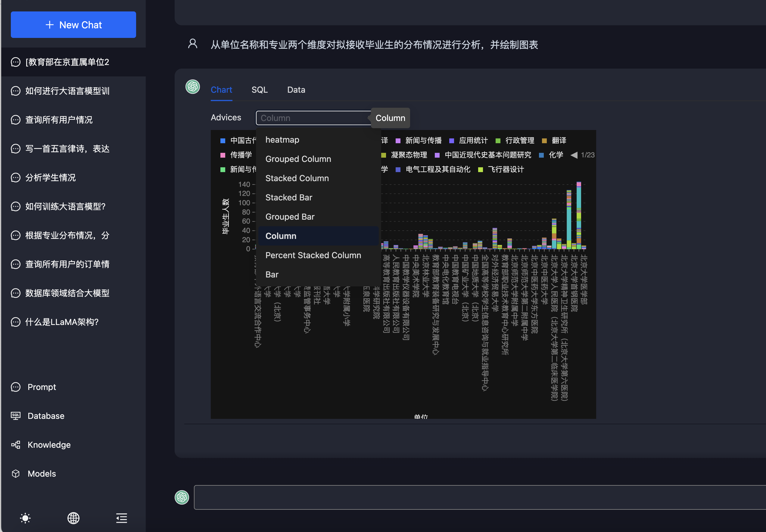
Task: Open chat '什么是LLaMA架构?'
Action: [73, 322]
